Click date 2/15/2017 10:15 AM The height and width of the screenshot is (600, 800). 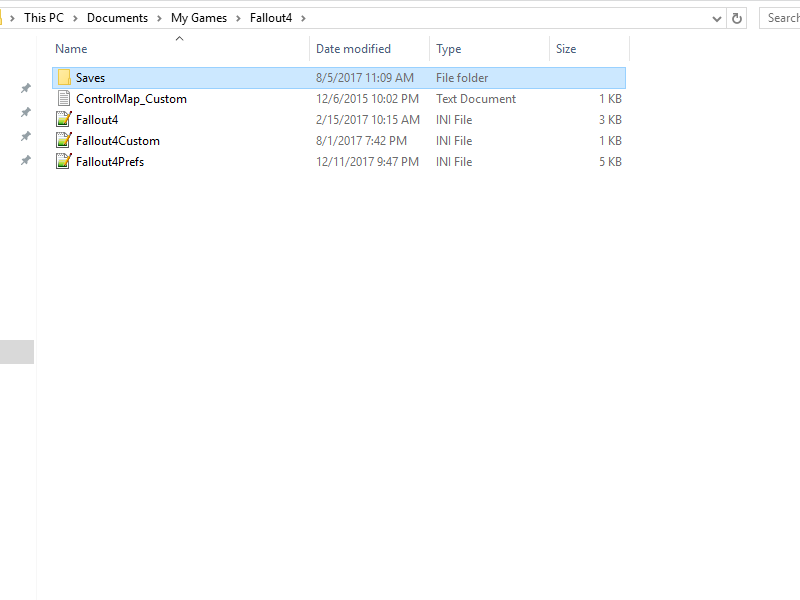coord(367,119)
